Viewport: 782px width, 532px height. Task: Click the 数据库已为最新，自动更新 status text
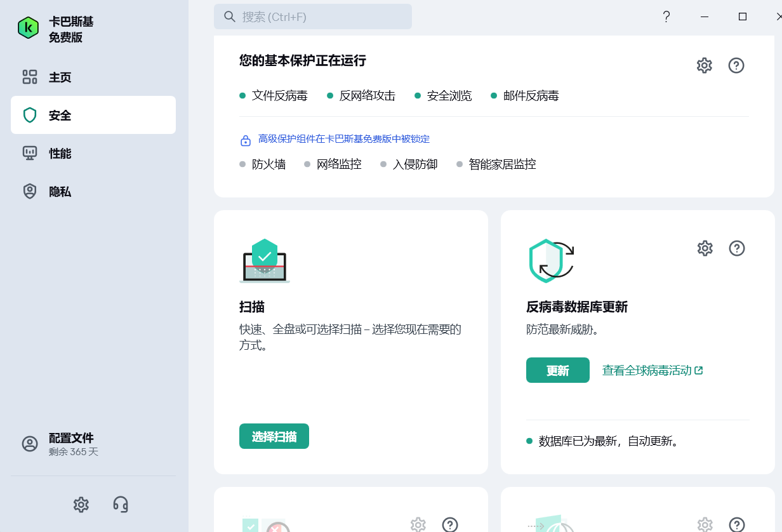click(609, 441)
